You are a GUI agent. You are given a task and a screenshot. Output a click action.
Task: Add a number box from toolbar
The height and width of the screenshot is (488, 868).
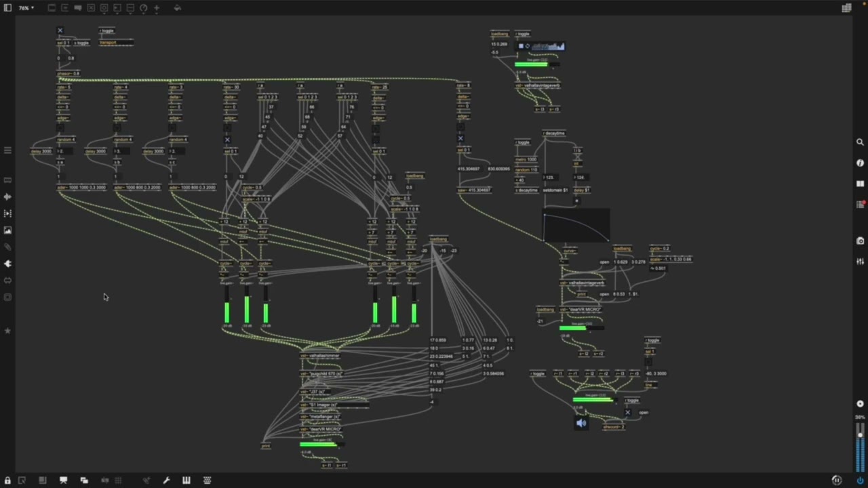point(117,8)
